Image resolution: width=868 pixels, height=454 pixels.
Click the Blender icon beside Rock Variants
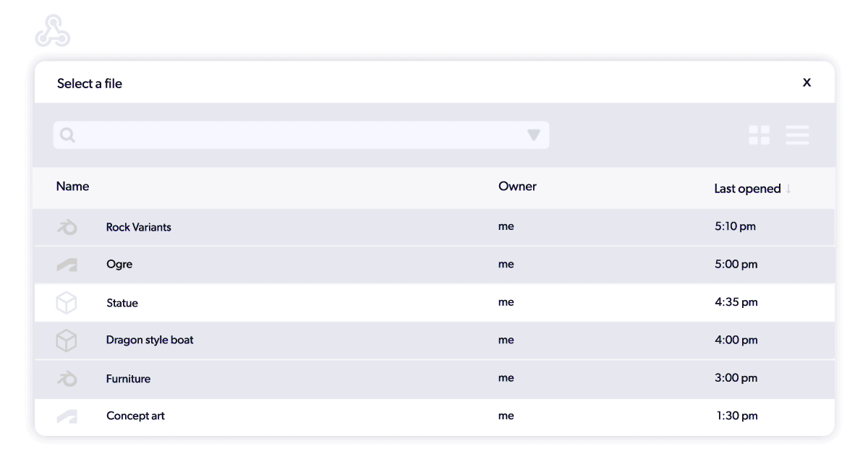coord(67,228)
